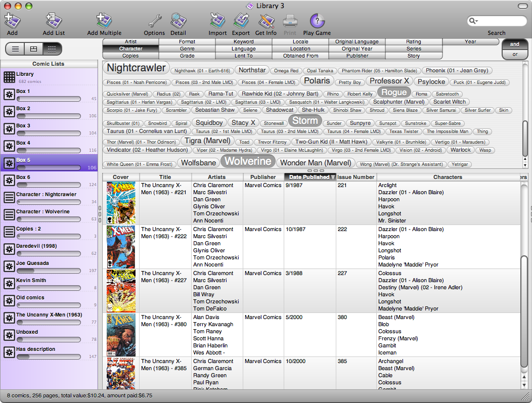Filter by Professor X character tag

[x=389, y=81]
